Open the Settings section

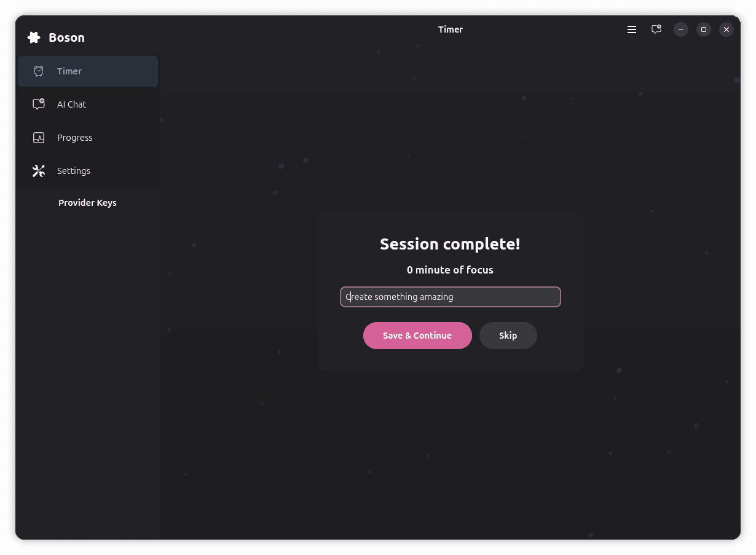click(88, 171)
